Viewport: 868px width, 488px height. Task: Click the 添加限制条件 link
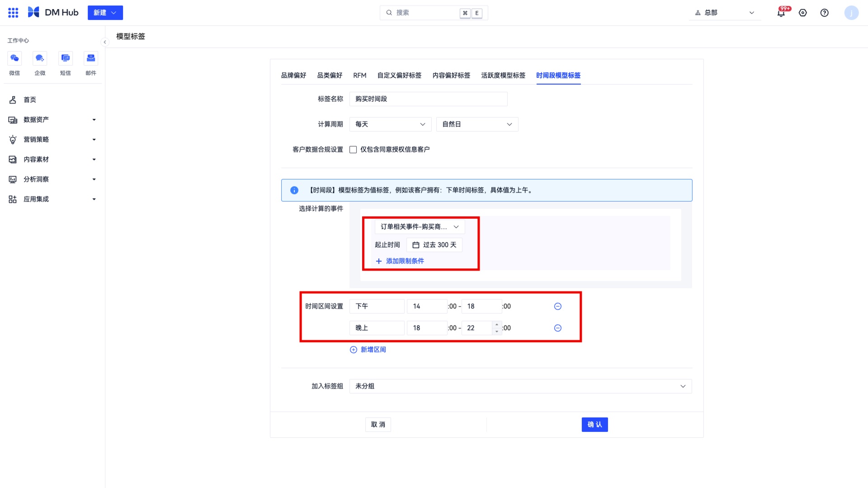[400, 261]
